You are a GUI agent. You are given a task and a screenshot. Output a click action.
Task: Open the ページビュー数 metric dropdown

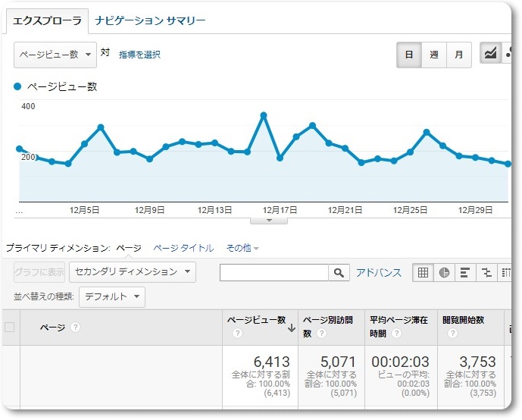click(x=55, y=55)
